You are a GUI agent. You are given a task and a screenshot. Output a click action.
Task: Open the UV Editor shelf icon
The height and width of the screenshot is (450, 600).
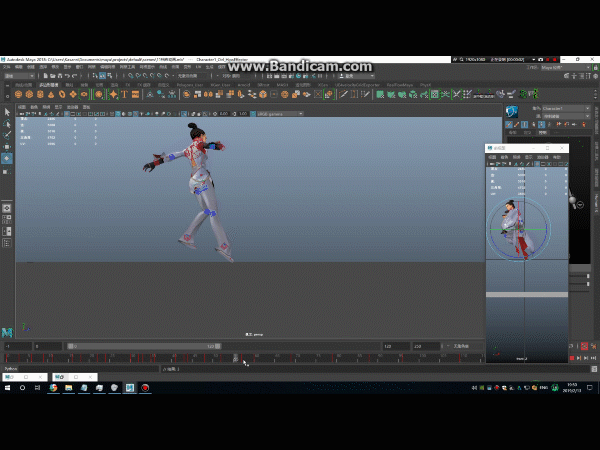tap(435, 94)
